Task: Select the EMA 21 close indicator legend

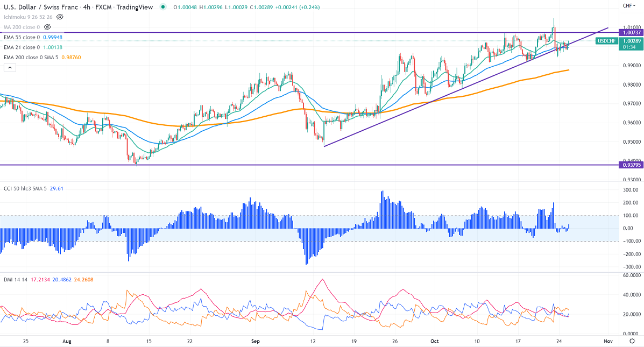Action: (x=22, y=47)
